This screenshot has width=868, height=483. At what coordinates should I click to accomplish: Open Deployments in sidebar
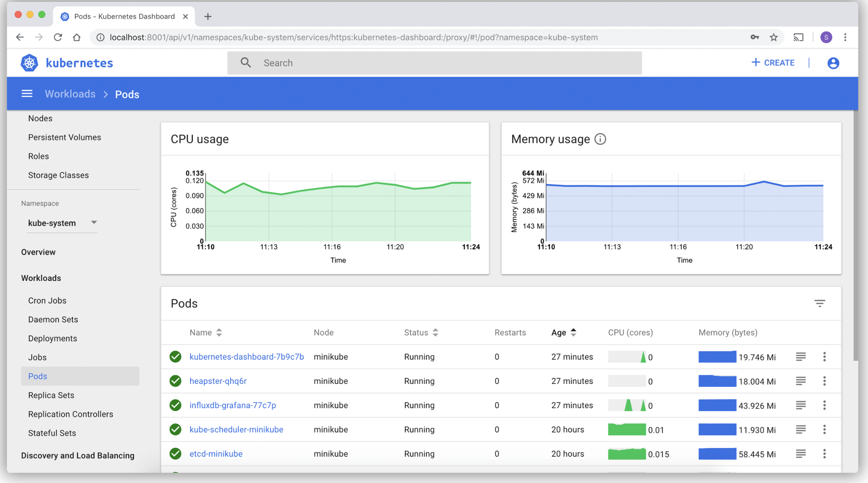(53, 338)
